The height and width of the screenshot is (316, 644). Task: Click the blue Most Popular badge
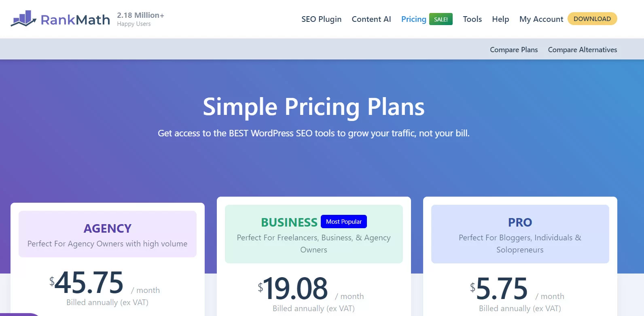click(x=343, y=222)
